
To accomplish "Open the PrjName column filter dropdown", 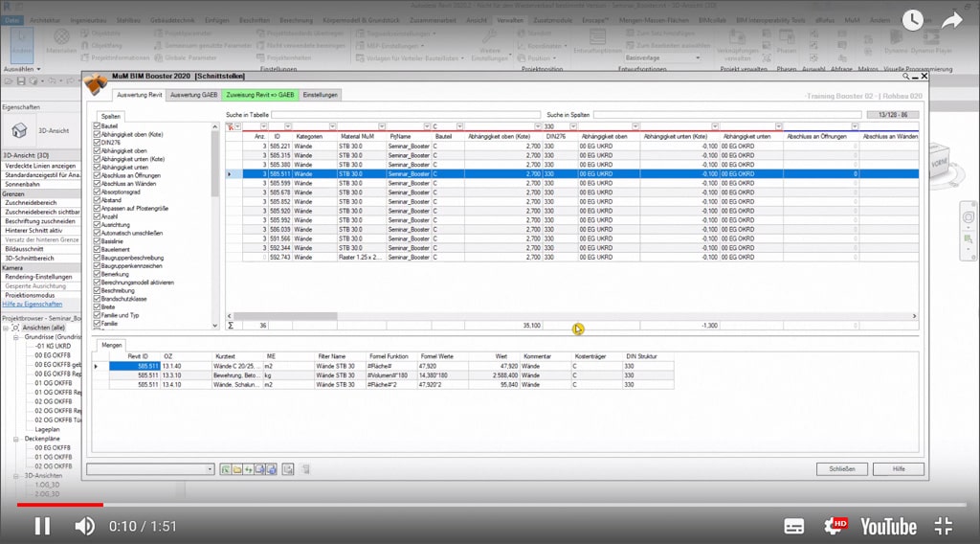I will tap(427, 126).
